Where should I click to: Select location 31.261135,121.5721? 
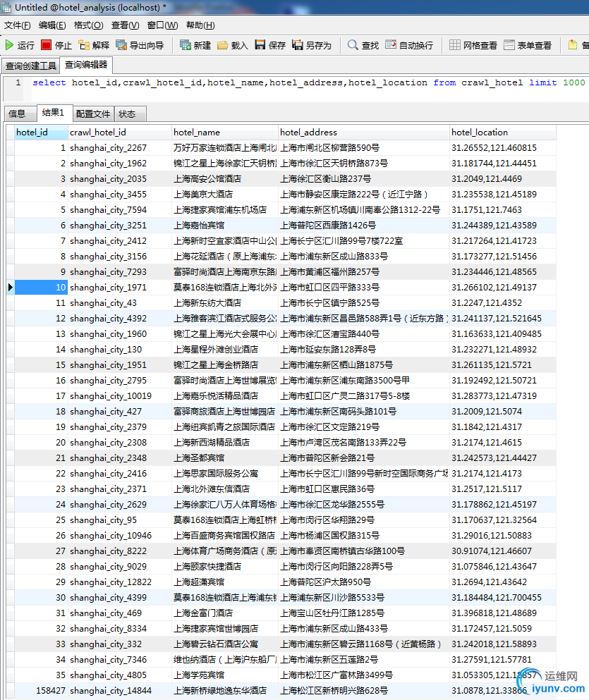[502, 364]
